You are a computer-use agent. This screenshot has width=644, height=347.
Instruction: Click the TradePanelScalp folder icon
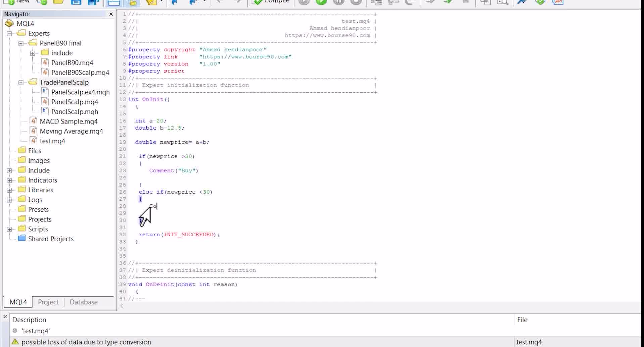point(33,82)
